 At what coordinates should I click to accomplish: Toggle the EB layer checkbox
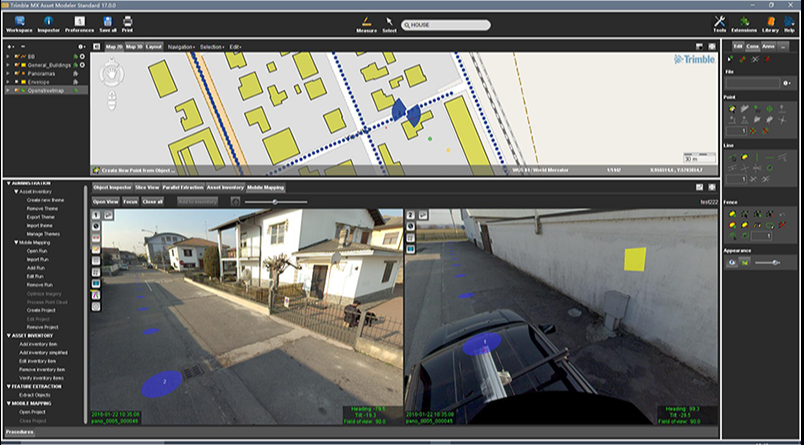[x=17, y=56]
